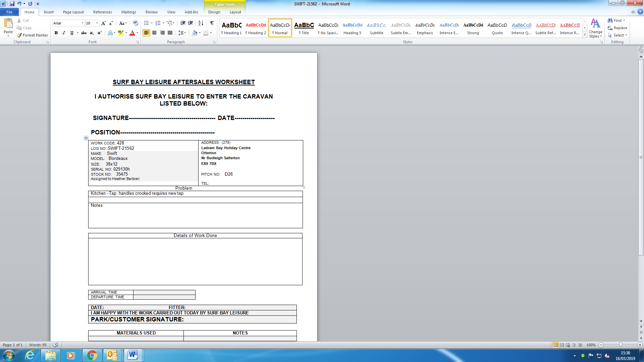644x362 pixels.
Task: Open the font size dropdown
Action: (97, 23)
